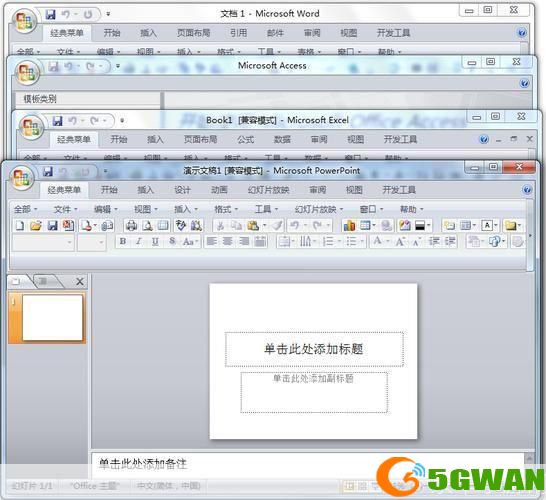546x500 pixels.
Task: Customize Word quick access toolbar dropdown
Action: [x=108, y=14]
